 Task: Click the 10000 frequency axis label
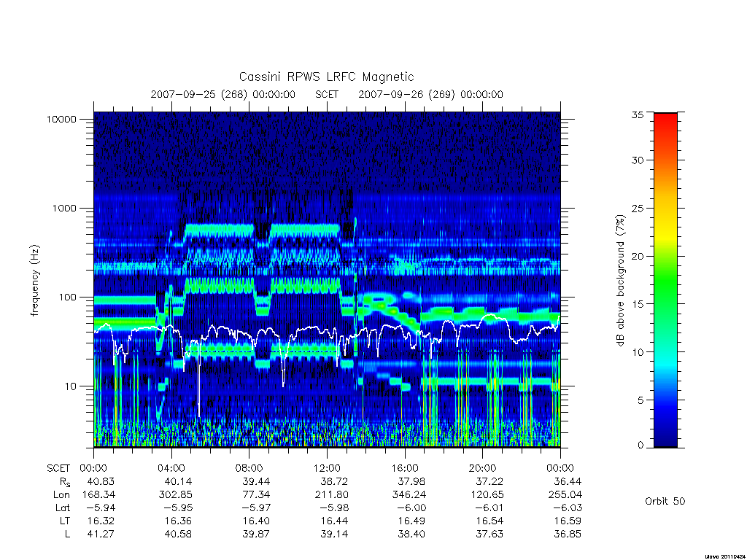tap(61, 119)
